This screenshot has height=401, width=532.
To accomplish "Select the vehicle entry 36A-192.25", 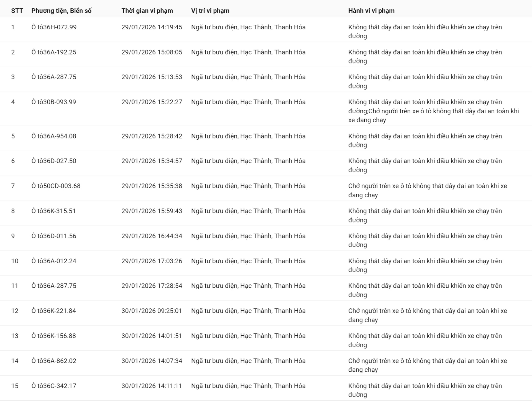I will [x=54, y=52].
